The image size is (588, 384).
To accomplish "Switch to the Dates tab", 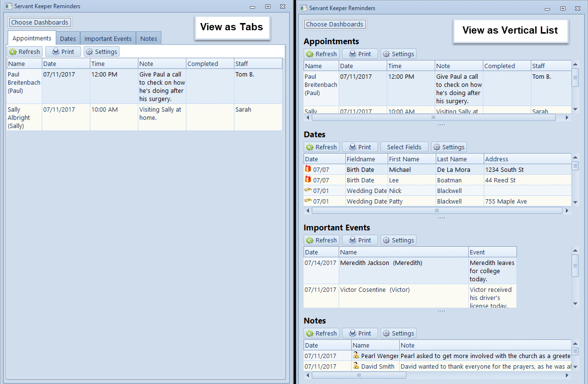I will (68, 39).
